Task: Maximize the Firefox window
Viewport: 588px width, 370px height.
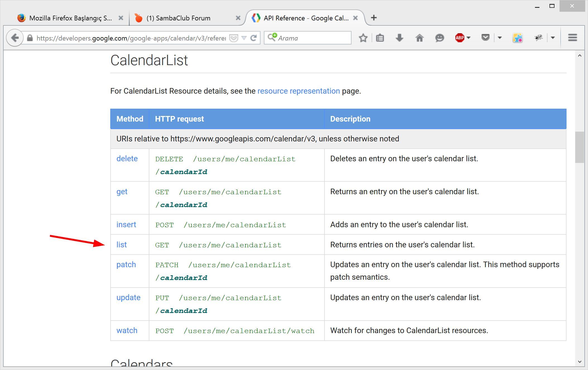Action: pos(552,6)
